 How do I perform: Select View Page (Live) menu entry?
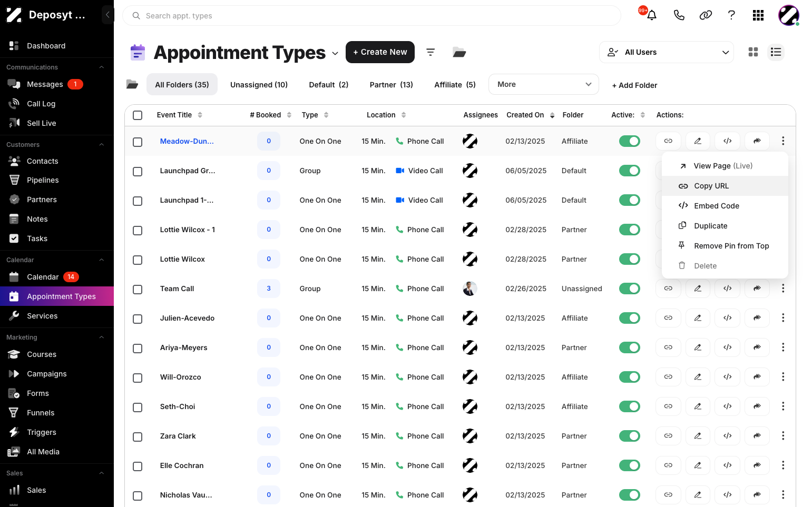coord(725,166)
